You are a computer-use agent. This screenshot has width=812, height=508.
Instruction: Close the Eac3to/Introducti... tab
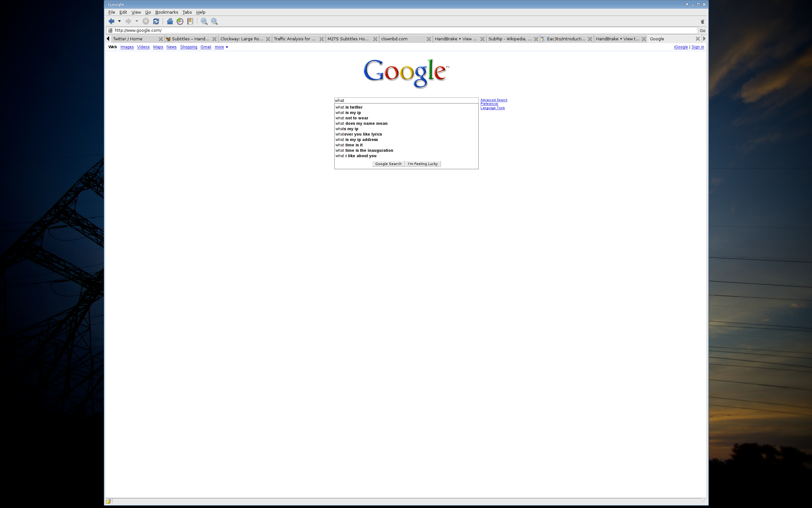[590, 39]
